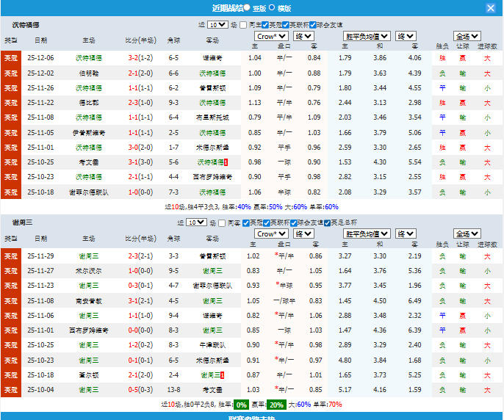Toggle the 同主客 checkbox for 沃特福德
This screenshot has height=420, width=504.
(x=245, y=25)
